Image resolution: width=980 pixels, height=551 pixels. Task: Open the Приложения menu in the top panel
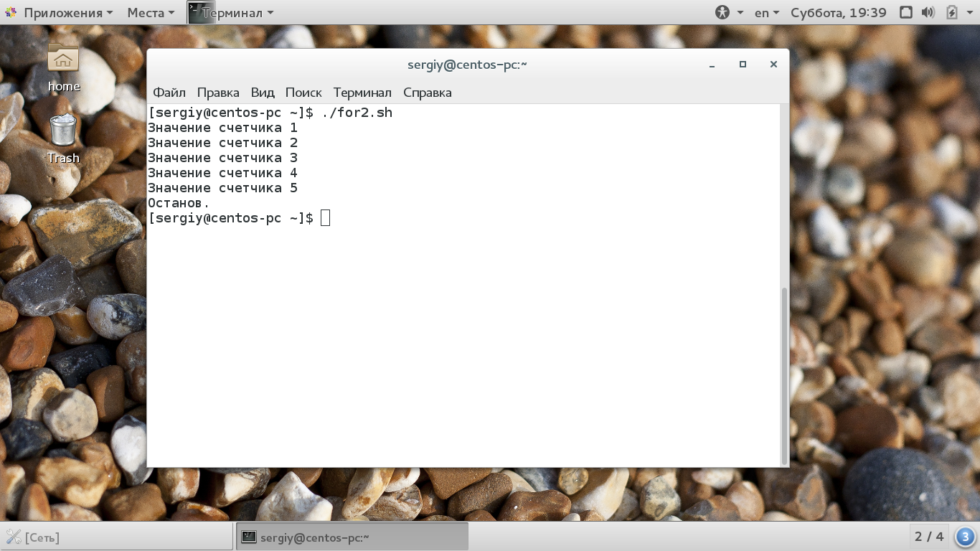tap(59, 12)
